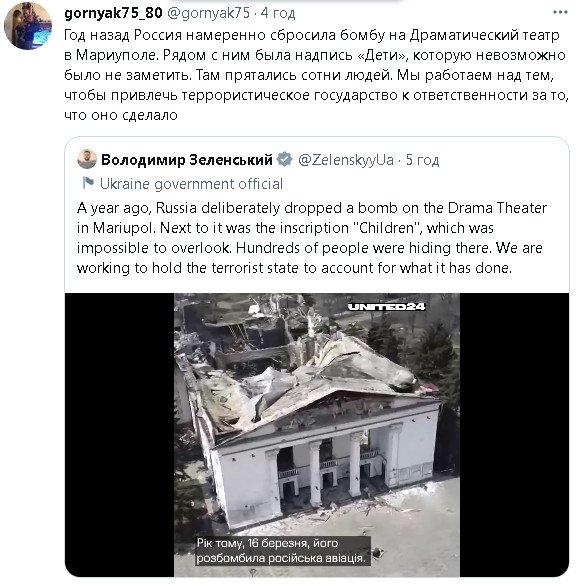
Task: Click the UNITED24 watermark logo
Action: (386, 307)
